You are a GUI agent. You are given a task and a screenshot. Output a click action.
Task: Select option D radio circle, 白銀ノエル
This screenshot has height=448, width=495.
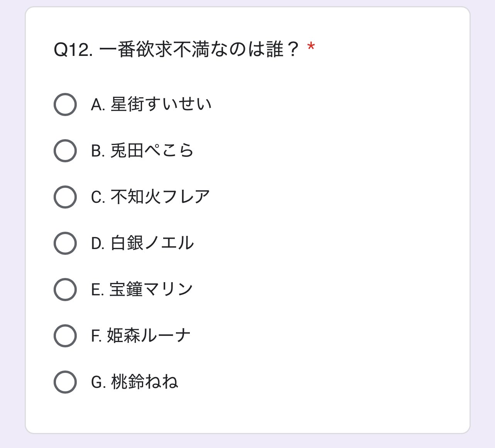[65, 243]
